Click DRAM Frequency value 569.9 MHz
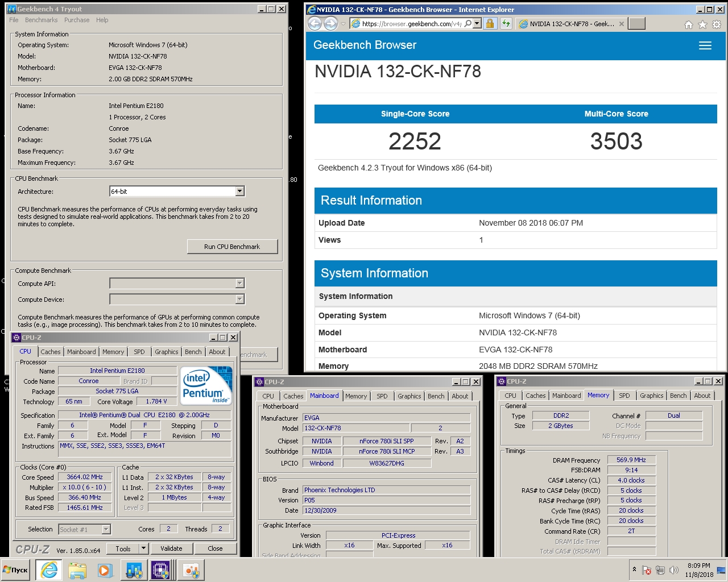The image size is (728, 582). (x=631, y=460)
